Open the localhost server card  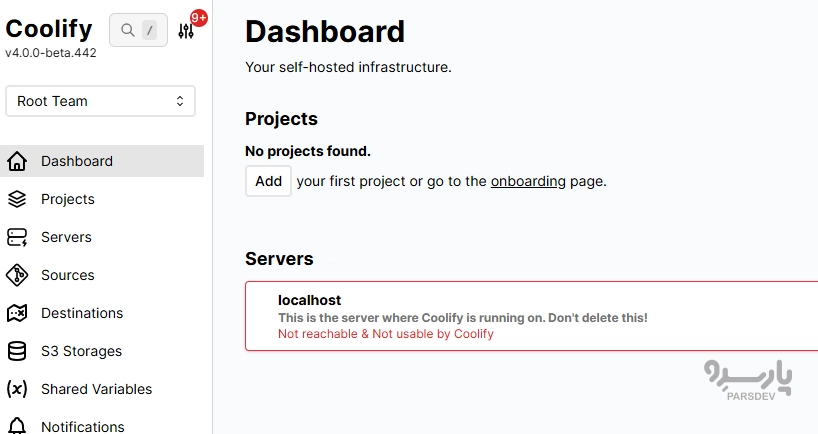click(x=530, y=316)
